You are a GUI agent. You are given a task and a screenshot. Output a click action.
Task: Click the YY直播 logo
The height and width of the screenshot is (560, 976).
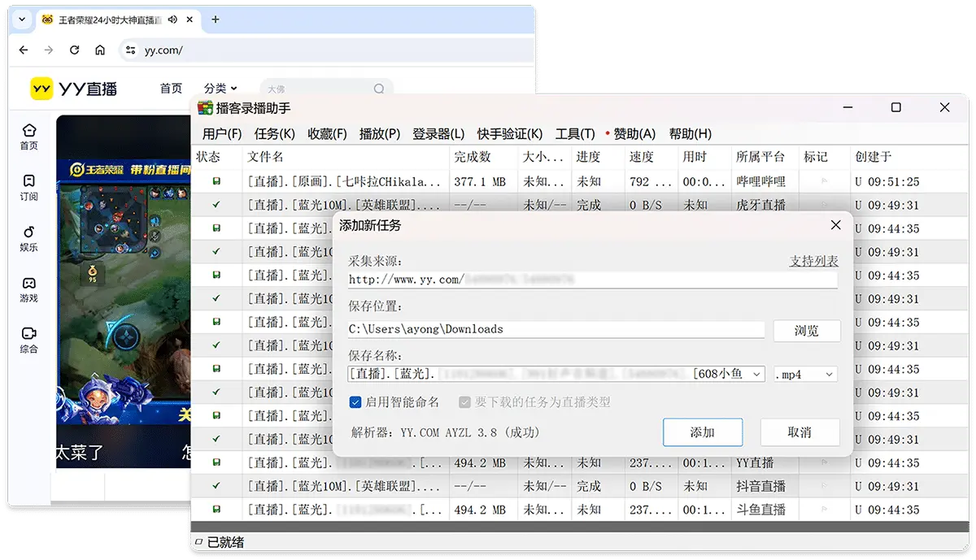(x=73, y=89)
